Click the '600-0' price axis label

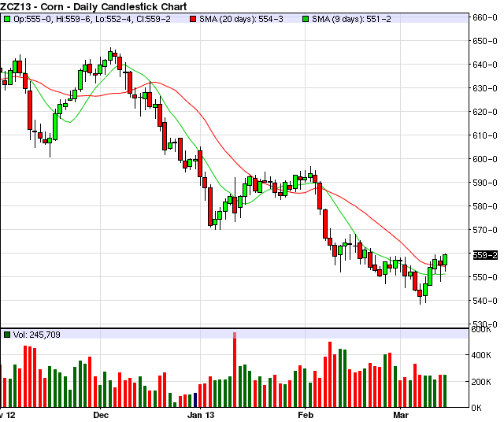(x=485, y=159)
